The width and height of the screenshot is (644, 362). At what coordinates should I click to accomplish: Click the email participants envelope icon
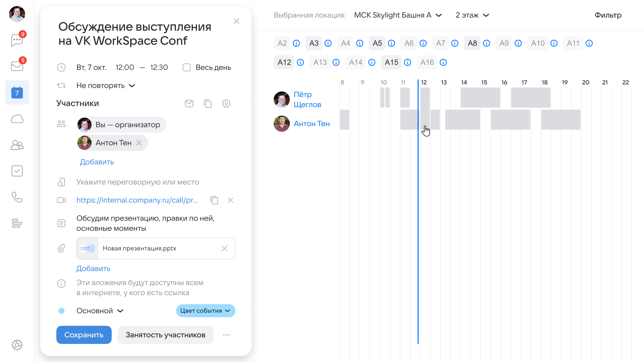(189, 104)
